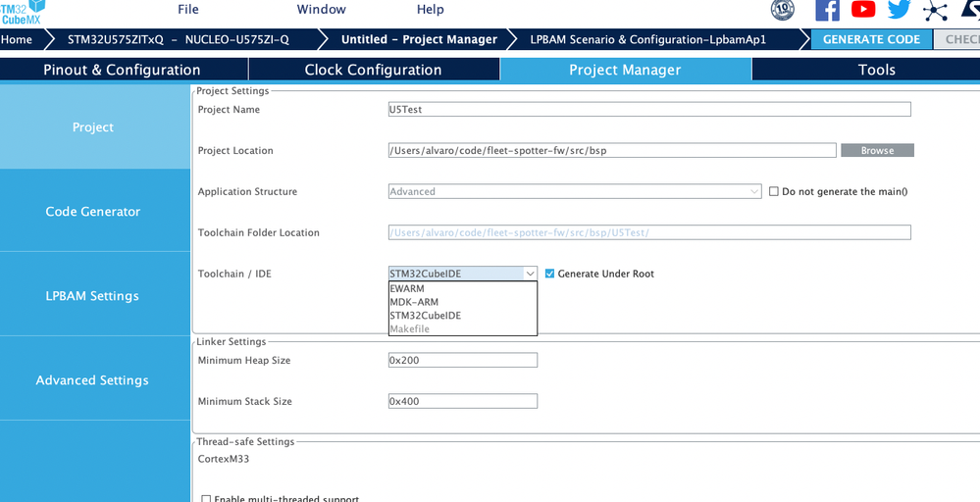
Task: Open the Twitter bird icon link
Action: [900, 9]
